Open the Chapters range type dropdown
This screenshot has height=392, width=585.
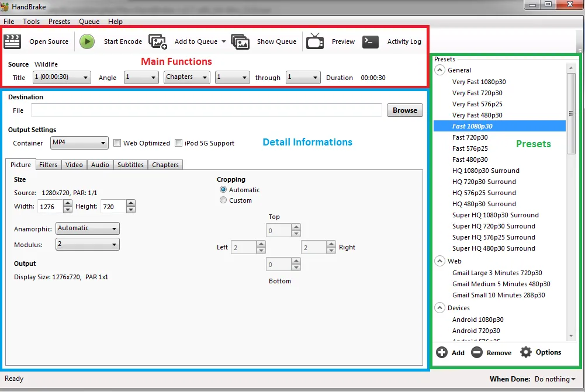(x=186, y=77)
